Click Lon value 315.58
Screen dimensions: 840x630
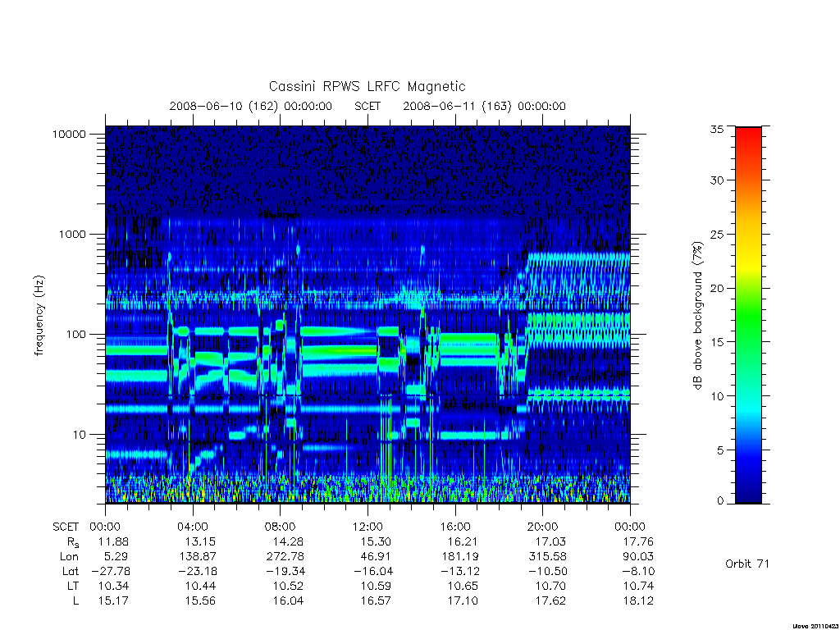click(547, 557)
